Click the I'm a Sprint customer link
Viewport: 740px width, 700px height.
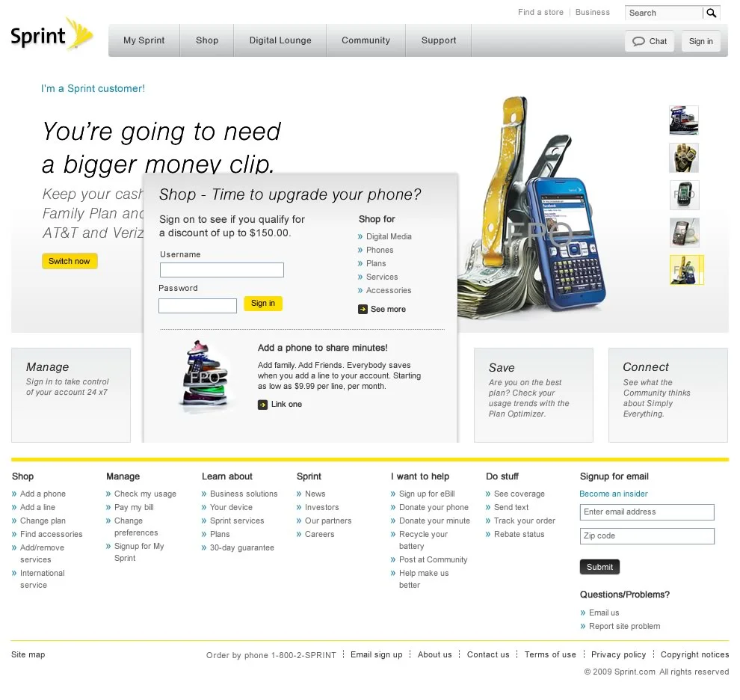pyautogui.click(x=93, y=88)
